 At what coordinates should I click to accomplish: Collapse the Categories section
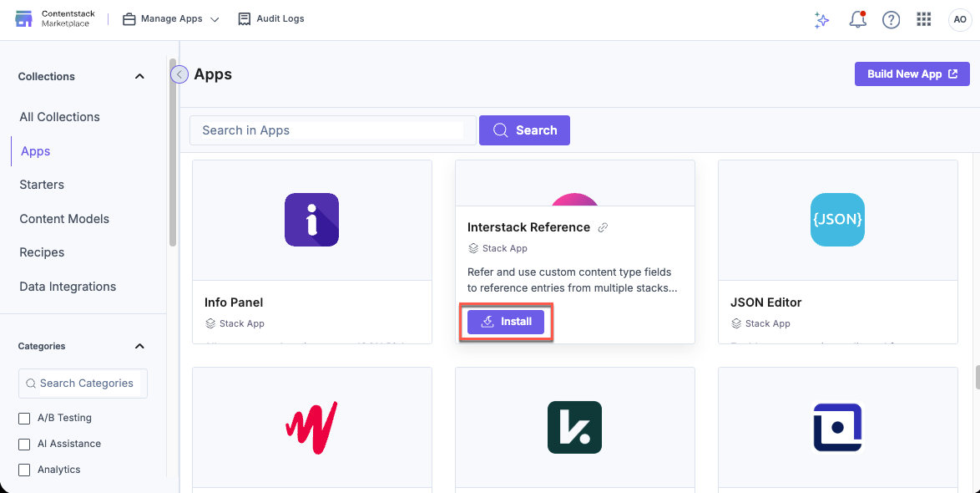pyautogui.click(x=140, y=346)
